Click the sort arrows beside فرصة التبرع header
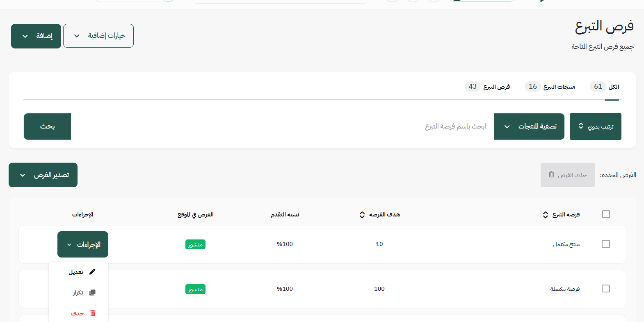644x322 pixels. (x=545, y=215)
